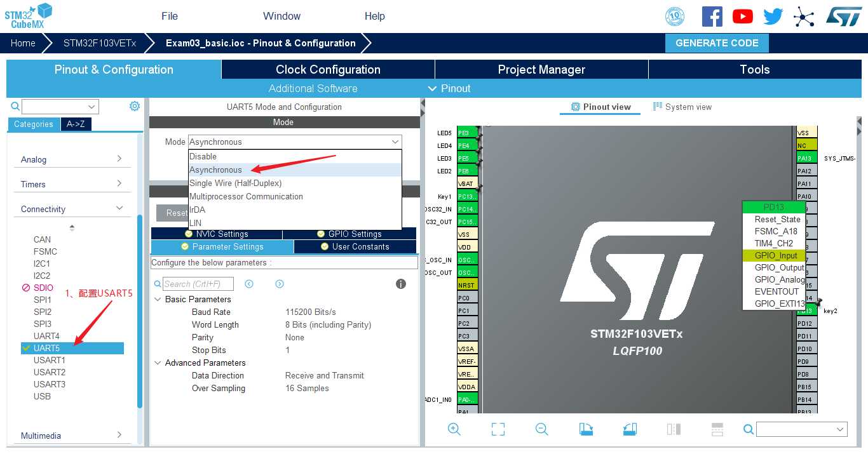Click the vertical split view icon

tap(674, 429)
